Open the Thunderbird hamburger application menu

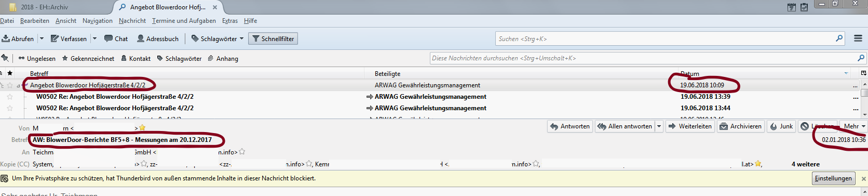pos(858,38)
